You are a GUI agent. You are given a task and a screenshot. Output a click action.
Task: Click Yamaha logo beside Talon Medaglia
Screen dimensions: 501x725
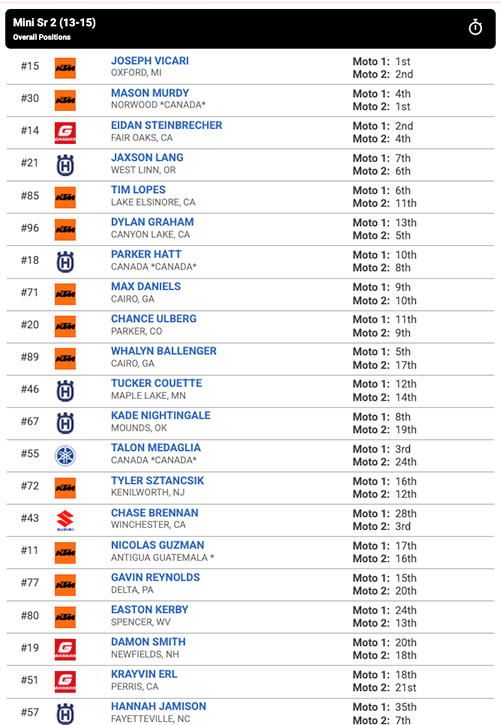point(65,455)
